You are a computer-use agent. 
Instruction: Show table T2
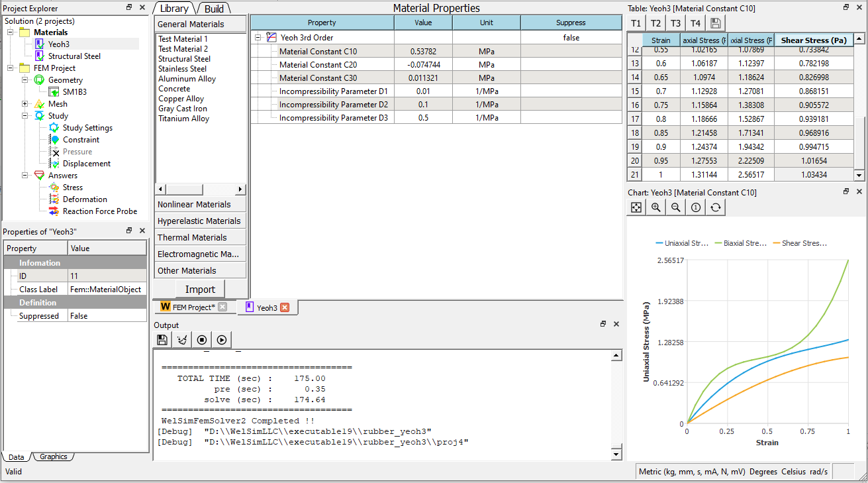point(655,23)
